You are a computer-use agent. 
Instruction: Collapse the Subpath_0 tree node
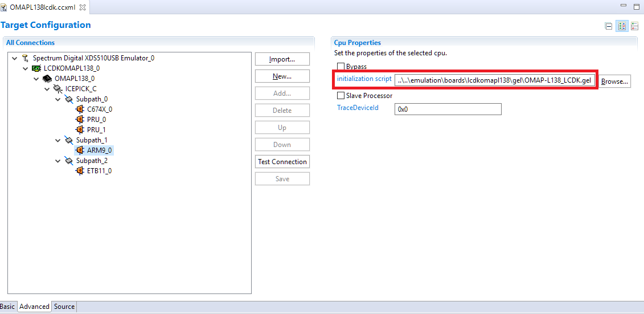coord(58,99)
